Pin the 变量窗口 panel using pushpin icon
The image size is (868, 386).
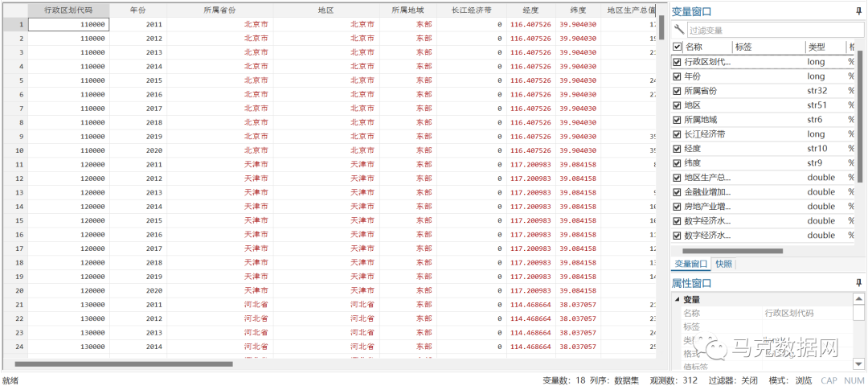[858, 10]
